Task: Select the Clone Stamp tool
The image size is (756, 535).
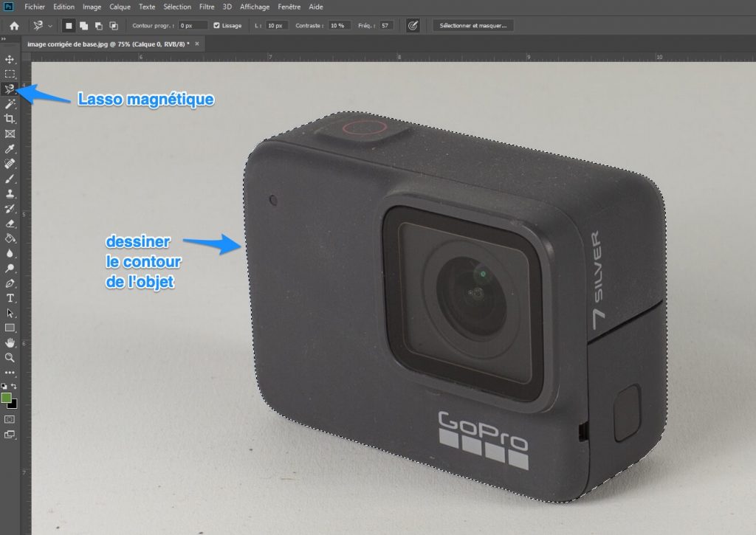Action: click(10, 194)
